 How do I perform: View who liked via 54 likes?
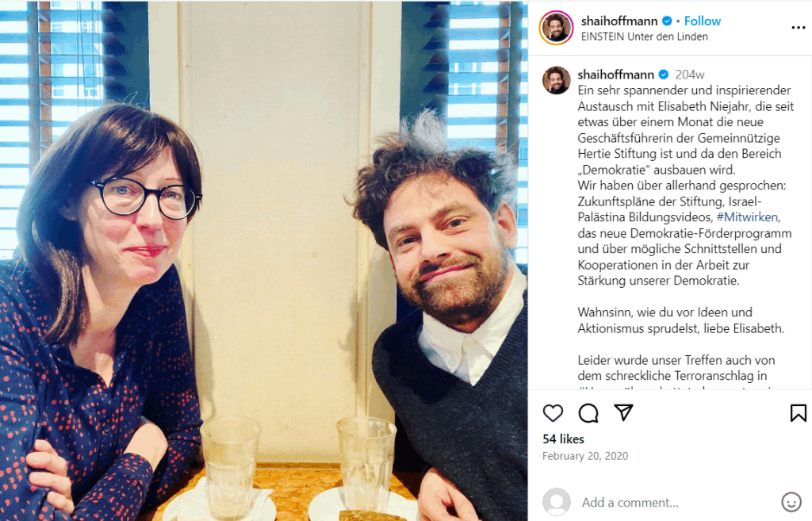pos(564,439)
